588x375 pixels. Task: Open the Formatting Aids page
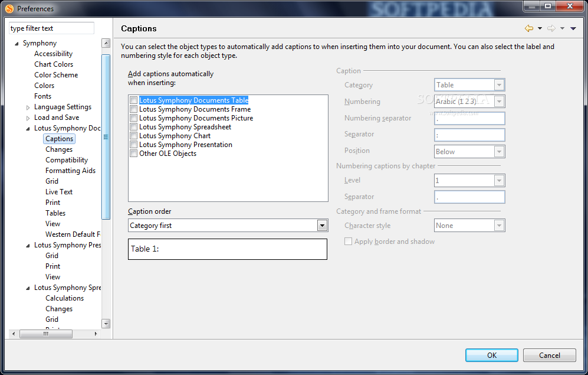71,171
